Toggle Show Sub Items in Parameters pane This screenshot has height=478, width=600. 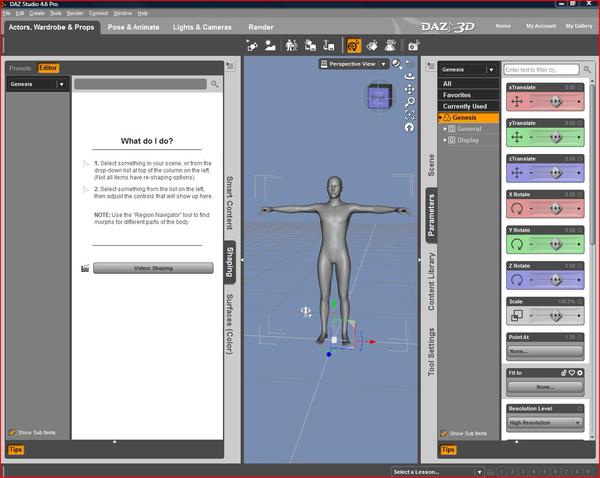coord(443,434)
